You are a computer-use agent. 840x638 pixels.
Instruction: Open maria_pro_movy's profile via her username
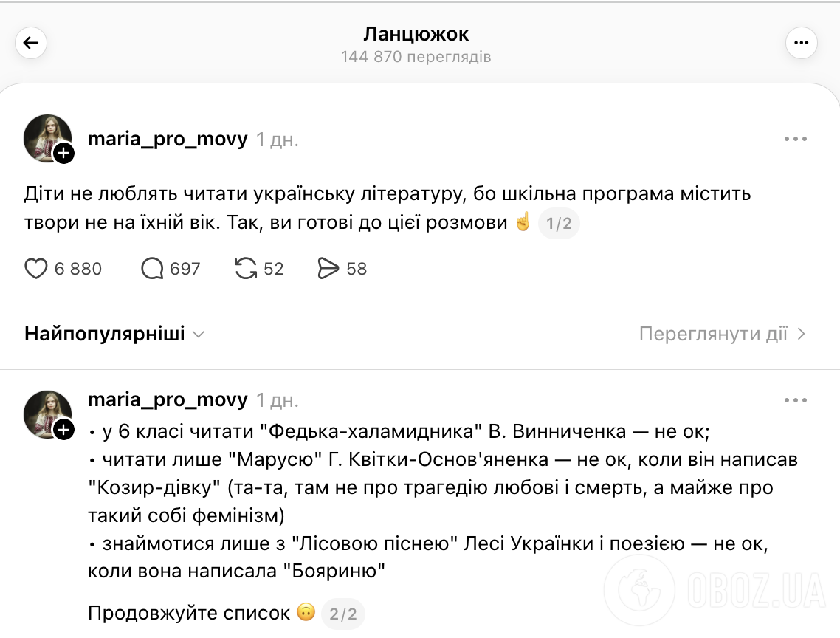[x=168, y=138]
